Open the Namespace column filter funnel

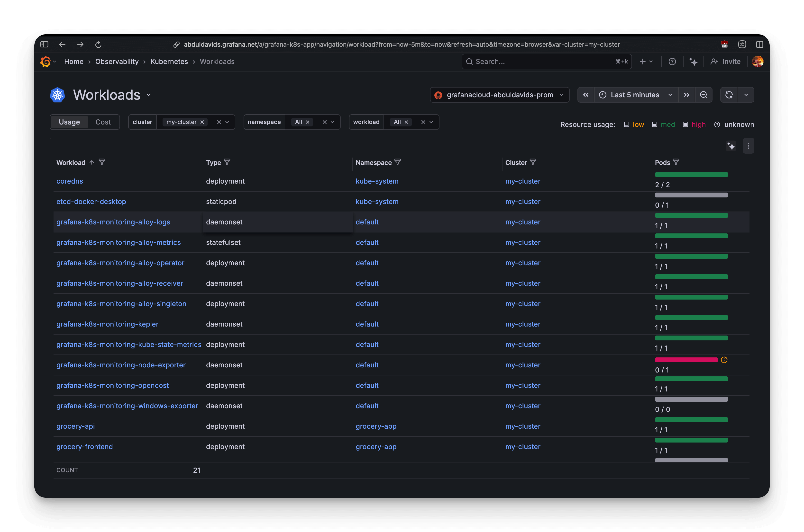pos(398,162)
